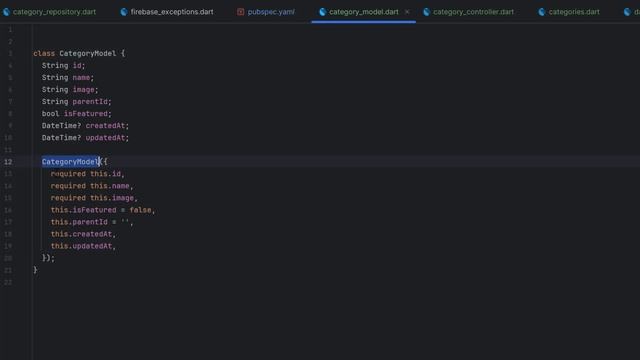Click Dart icon on firebase_exceptions.dart tab
Screen dimensions: 640x360
(124, 12)
